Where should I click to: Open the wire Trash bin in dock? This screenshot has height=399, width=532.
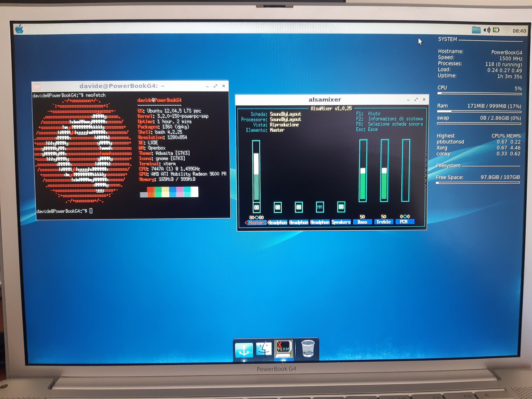[x=308, y=349]
